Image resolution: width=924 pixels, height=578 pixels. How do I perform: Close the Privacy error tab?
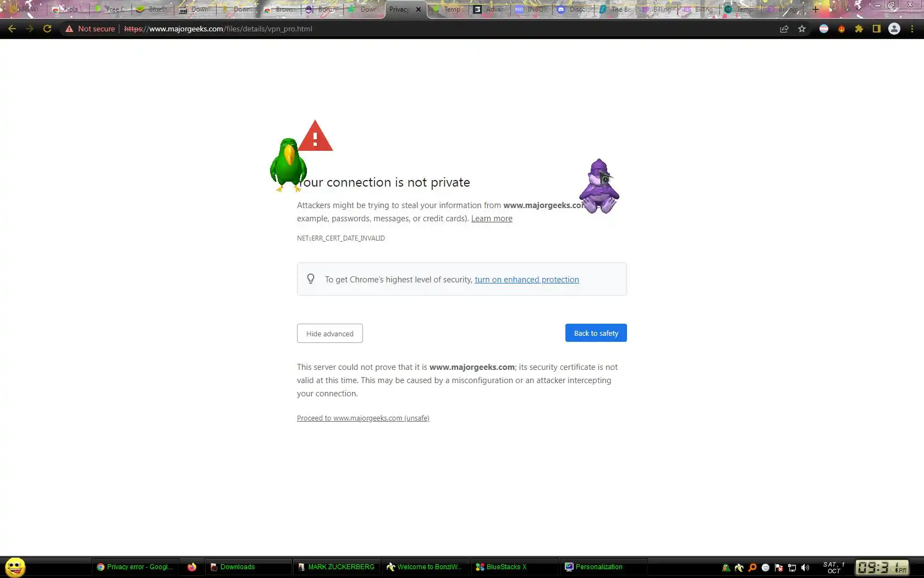[419, 9]
